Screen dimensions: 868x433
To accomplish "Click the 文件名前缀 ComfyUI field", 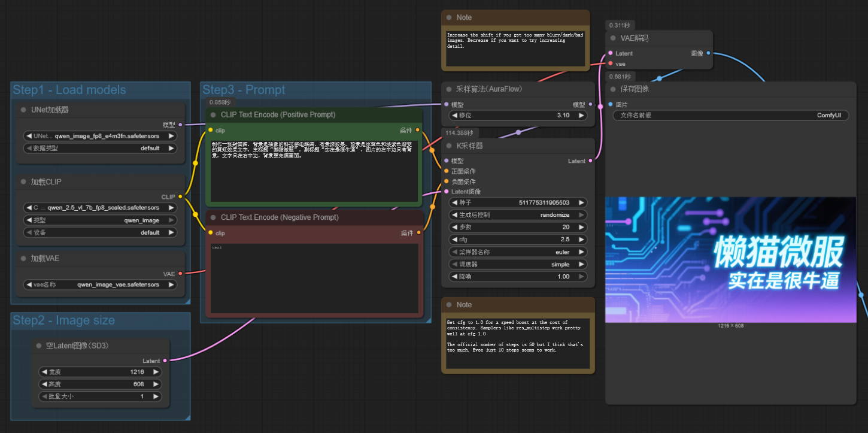I will 731,116.
